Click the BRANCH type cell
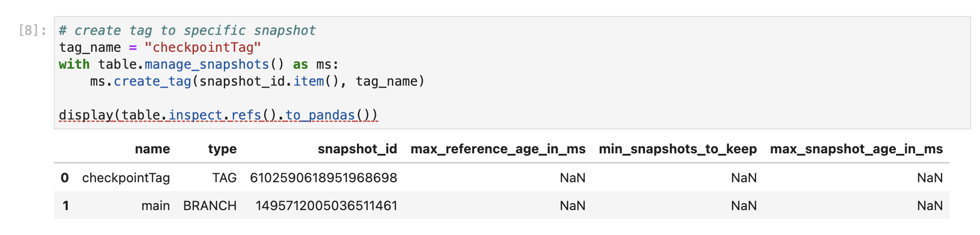Image resolution: width=980 pixels, height=235 pixels. 210,206
